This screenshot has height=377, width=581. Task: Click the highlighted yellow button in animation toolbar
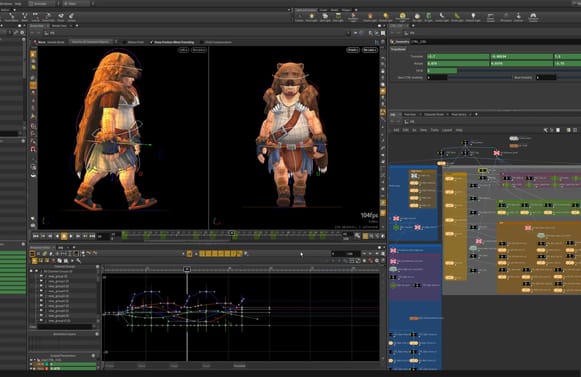pos(189,254)
